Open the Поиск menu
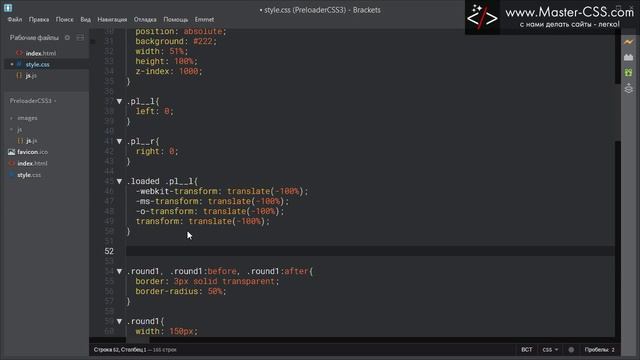 (x=64, y=19)
